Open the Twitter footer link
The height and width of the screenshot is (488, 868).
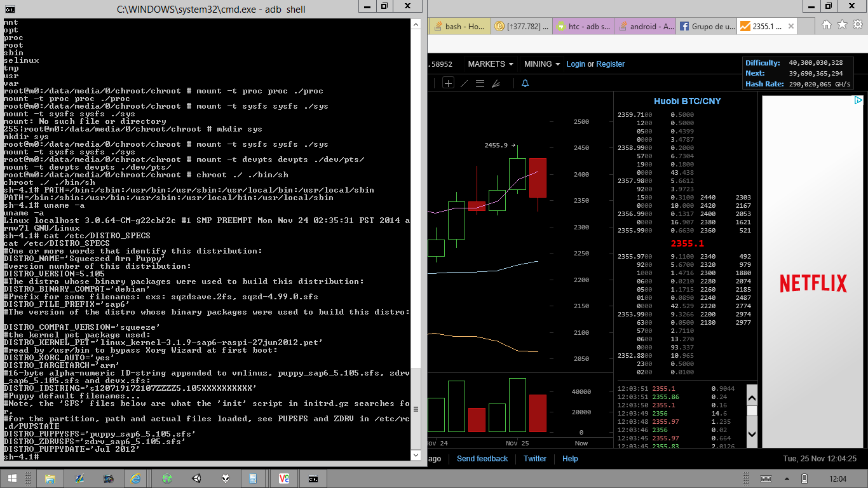(x=535, y=459)
